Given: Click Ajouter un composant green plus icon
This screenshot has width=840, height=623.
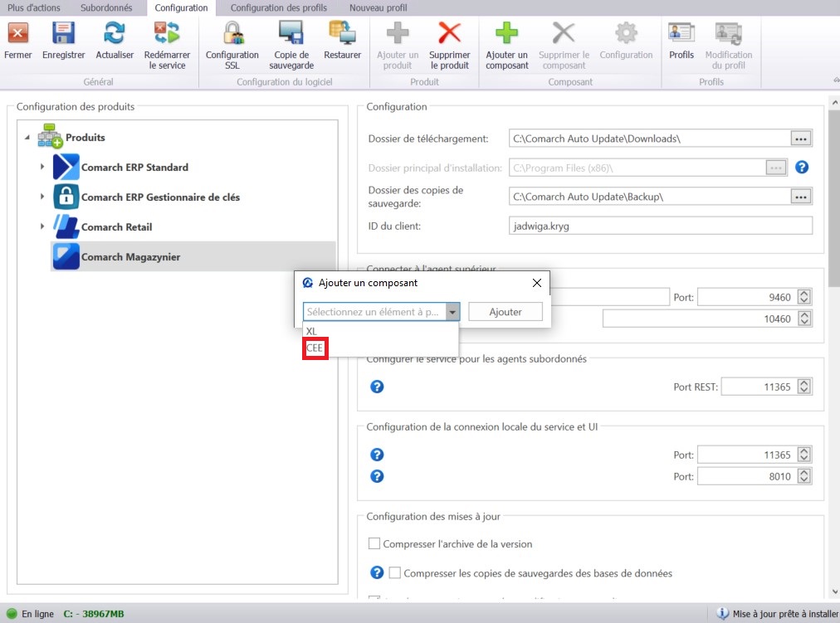Looking at the screenshot, I should (507, 33).
